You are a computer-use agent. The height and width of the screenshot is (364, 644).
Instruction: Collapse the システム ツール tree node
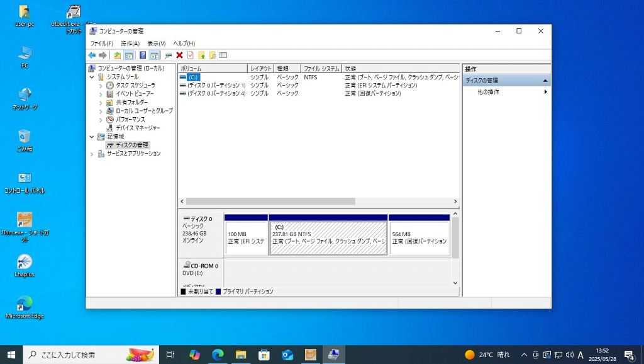pos(92,77)
